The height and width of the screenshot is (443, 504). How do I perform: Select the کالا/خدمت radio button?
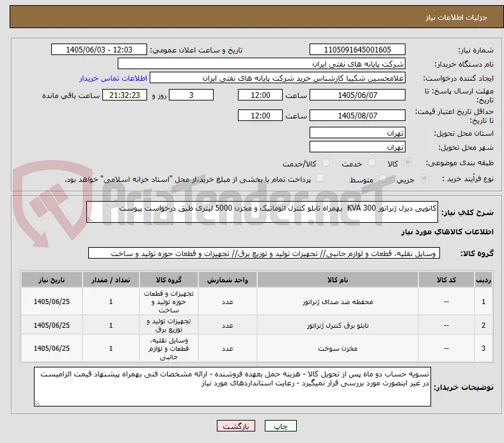pos(326,163)
